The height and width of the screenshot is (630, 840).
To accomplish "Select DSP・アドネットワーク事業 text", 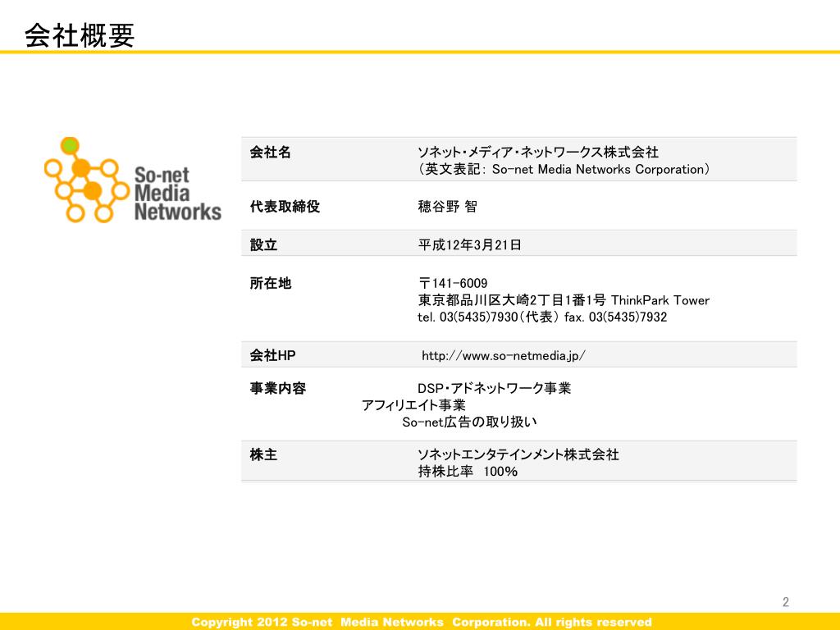I will tap(494, 388).
